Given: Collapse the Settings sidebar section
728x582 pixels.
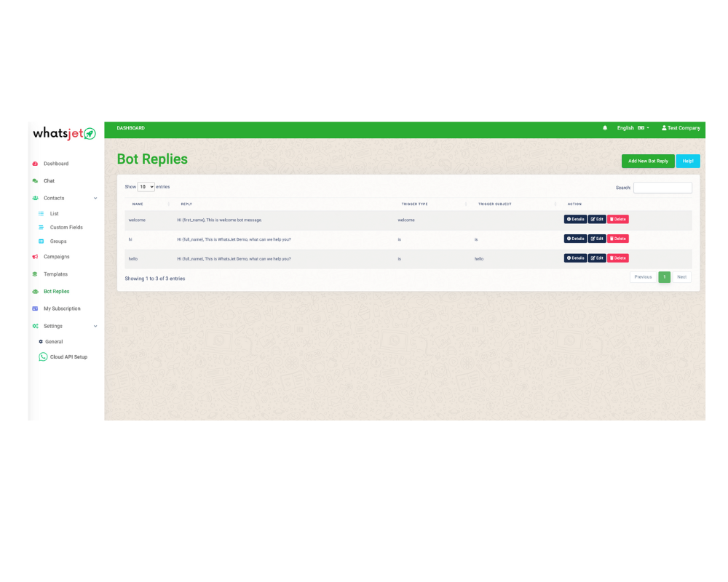Looking at the screenshot, I should point(95,326).
